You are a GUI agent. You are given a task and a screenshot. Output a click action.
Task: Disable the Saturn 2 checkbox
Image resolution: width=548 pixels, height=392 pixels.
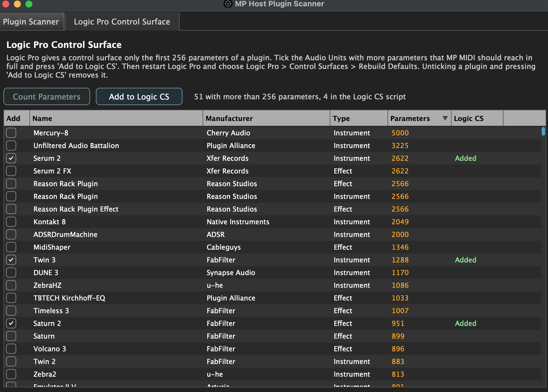(x=11, y=323)
